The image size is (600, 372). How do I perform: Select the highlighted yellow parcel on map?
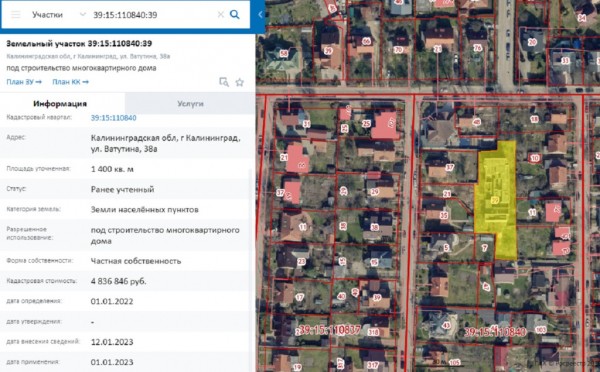click(x=496, y=199)
